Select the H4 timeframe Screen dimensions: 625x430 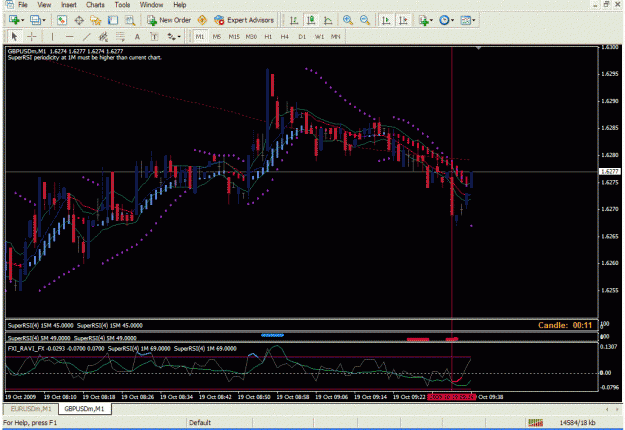[x=285, y=37]
